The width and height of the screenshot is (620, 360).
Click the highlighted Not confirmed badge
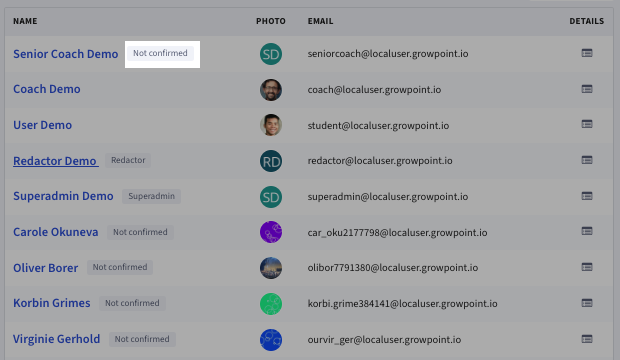point(160,53)
